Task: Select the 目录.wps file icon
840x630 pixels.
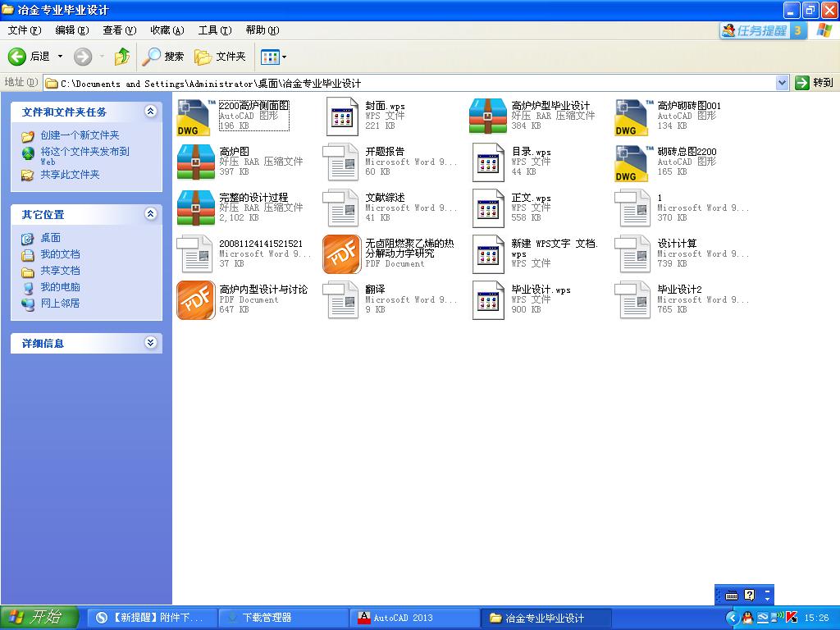Action: point(488,162)
